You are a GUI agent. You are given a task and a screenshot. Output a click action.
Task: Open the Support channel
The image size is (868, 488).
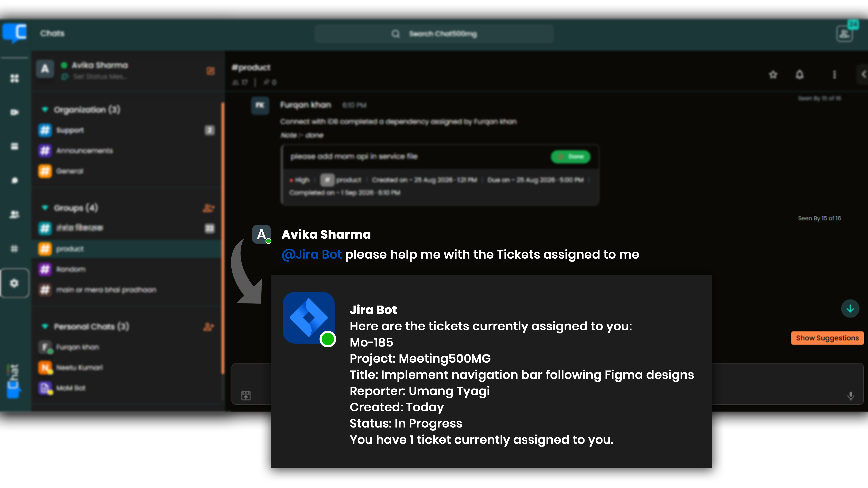[x=127, y=130]
